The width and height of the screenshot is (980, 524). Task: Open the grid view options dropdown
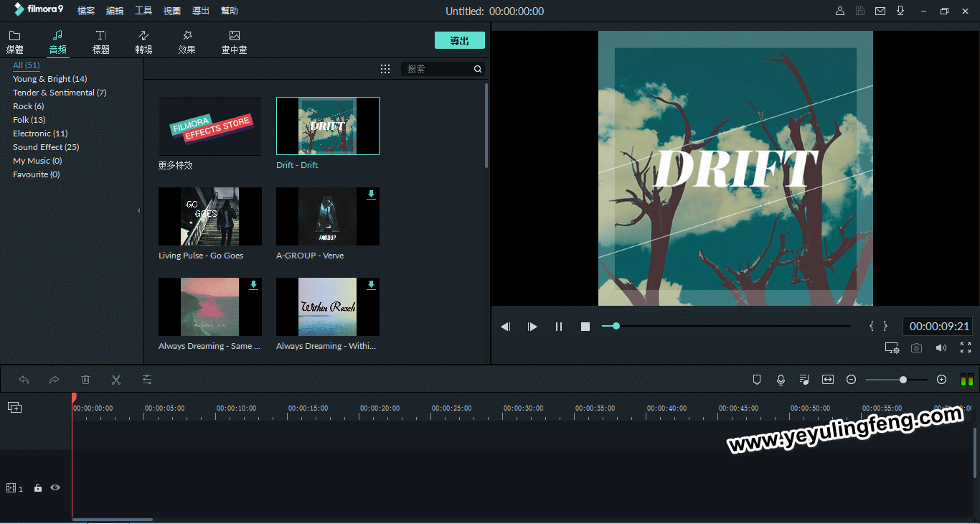[385, 69]
